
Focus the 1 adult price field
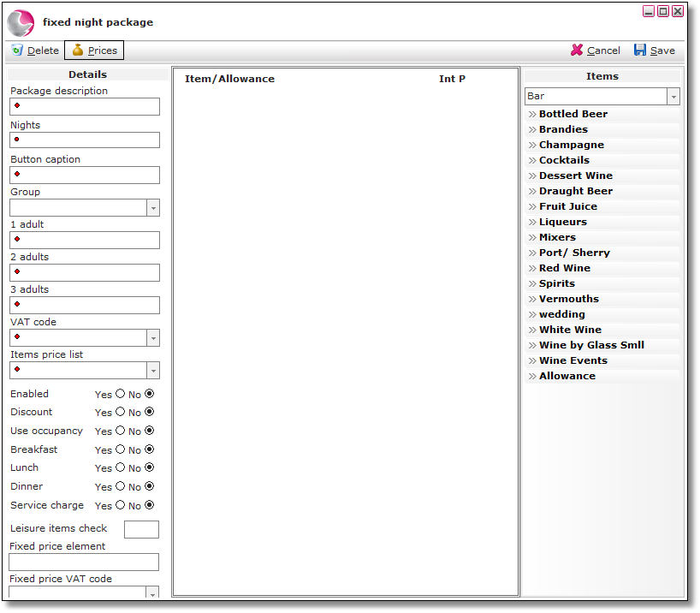click(85, 240)
